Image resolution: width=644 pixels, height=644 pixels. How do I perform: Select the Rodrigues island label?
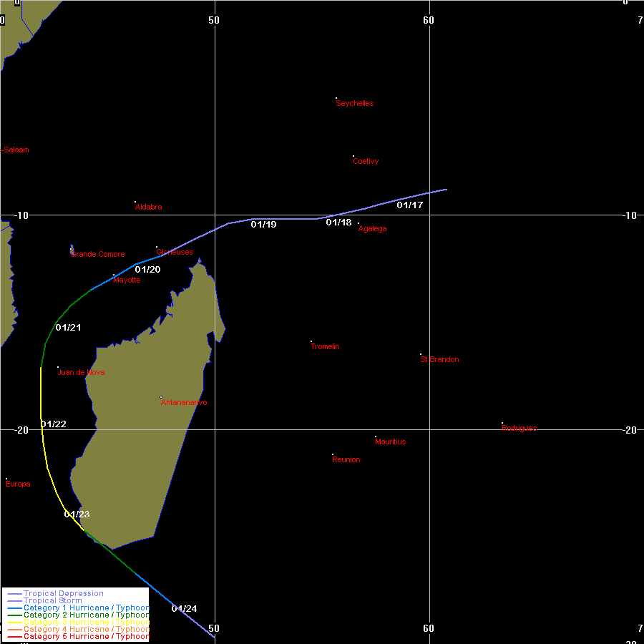pos(519,428)
